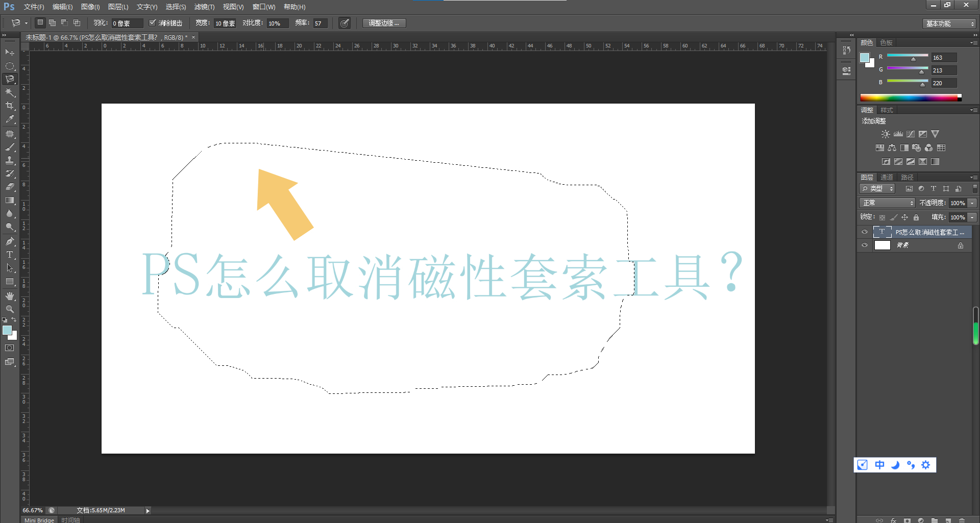Open the 滤镜 menu

204,7
